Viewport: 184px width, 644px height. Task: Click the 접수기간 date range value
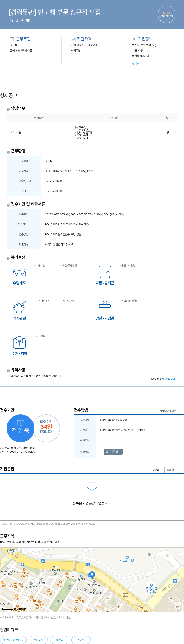pos(85,214)
